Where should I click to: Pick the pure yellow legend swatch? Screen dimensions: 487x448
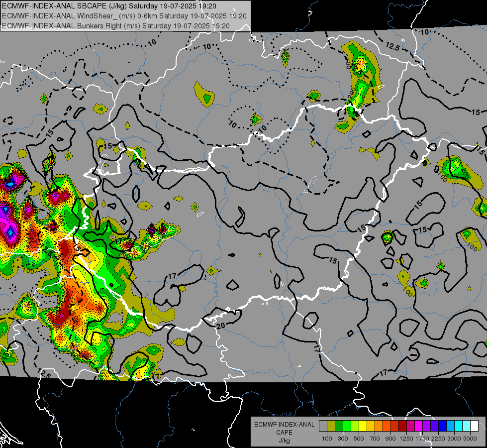tap(363, 426)
